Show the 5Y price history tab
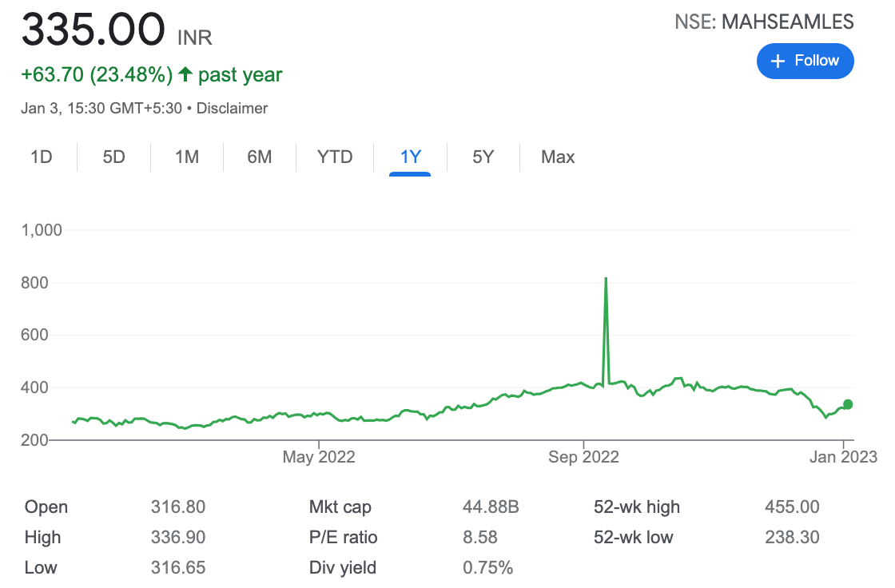The width and height of the screenshot is (895, 588). (483, 157)
